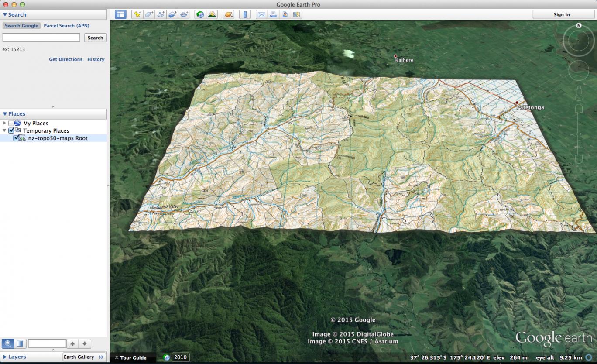Click the Email envelope icon
The height and width of the screenshot is (364, 597).
pyautogui.click(x=261, y=14)
